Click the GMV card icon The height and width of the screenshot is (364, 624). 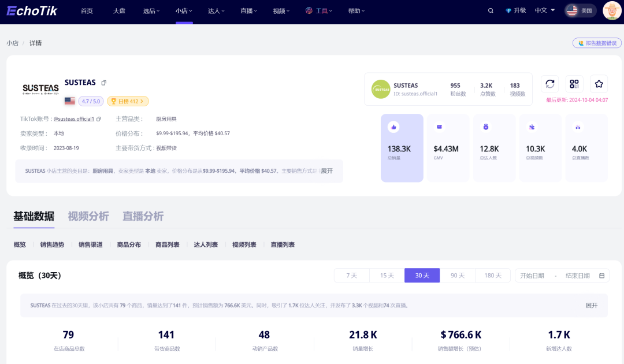[439, 127]
